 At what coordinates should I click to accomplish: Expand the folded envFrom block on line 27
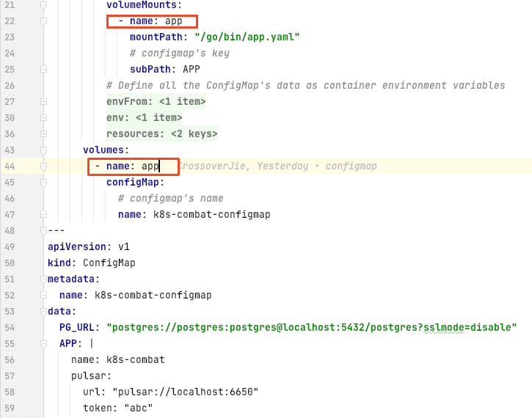coord(43,101)
